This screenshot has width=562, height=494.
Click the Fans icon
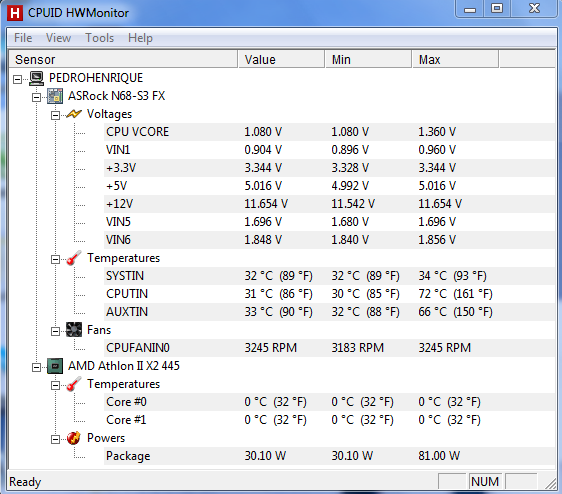pos(74,330)
